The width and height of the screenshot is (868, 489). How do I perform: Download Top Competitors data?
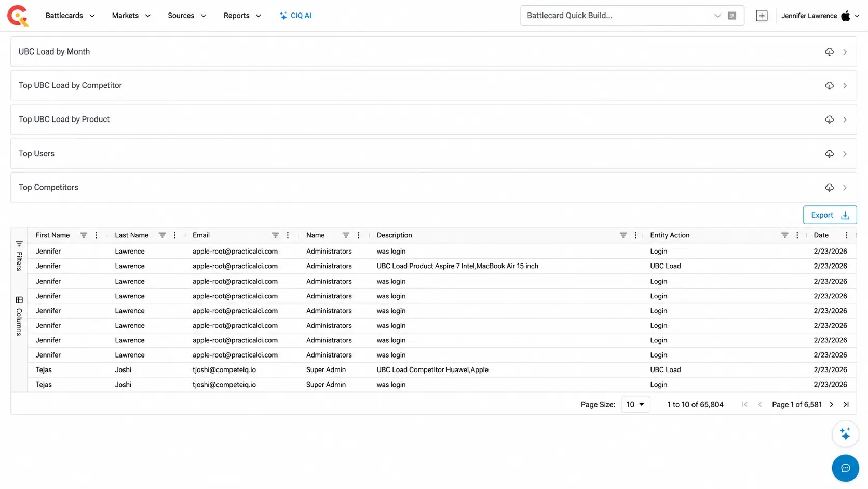tap(829, 188)
